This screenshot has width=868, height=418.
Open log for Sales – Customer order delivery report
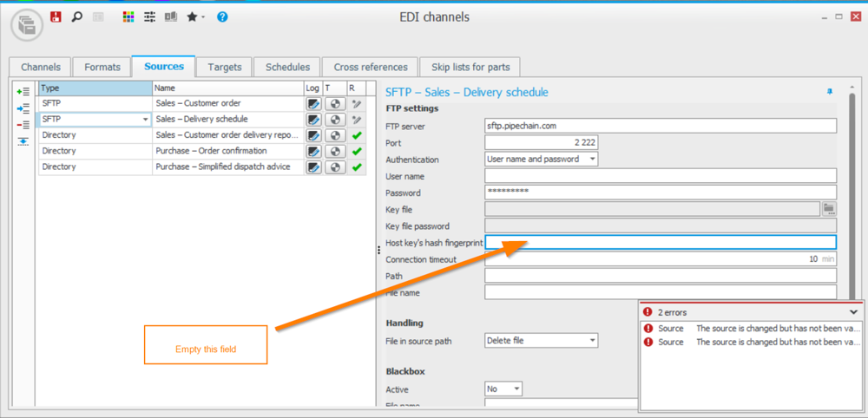click(x=314, y=135)
